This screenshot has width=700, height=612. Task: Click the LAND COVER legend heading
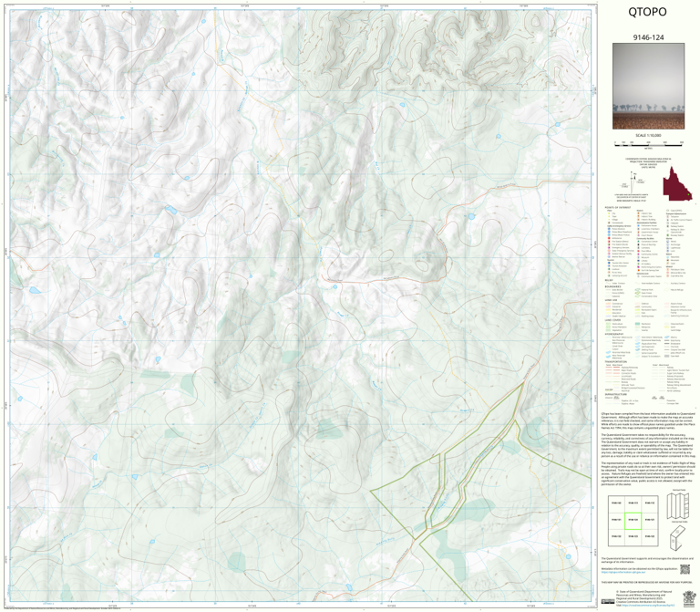[612, 320]
